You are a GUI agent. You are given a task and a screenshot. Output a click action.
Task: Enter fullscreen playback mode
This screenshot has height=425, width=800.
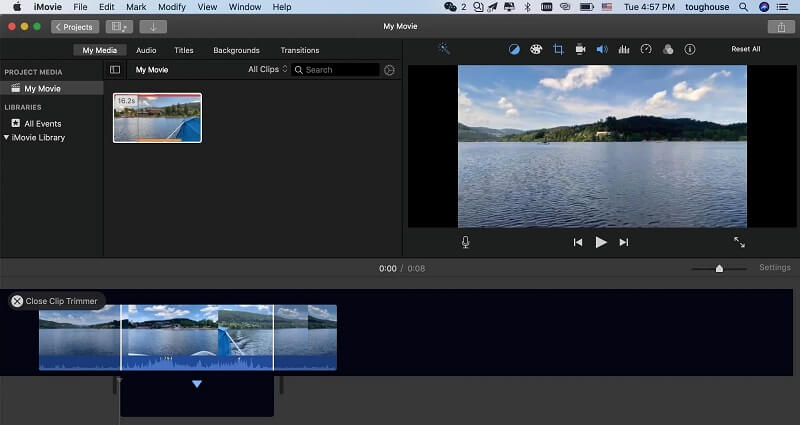(x=739, y=242)
